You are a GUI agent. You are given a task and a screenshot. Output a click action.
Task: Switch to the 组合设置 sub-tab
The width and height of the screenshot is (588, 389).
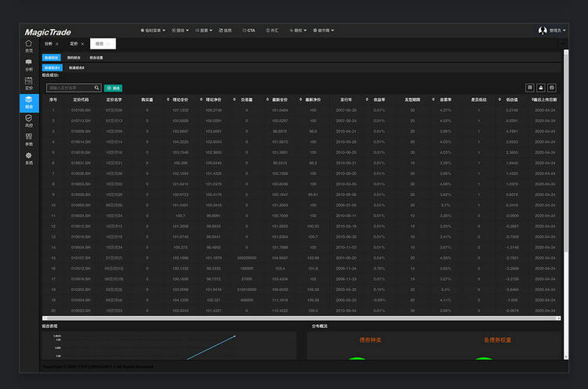96,58
